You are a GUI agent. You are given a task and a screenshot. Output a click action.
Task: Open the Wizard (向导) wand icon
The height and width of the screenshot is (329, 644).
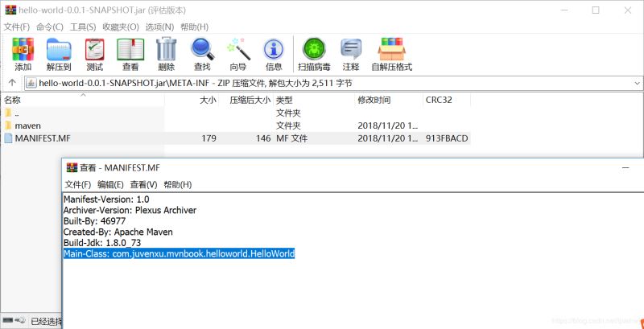(x=238, y=49)
